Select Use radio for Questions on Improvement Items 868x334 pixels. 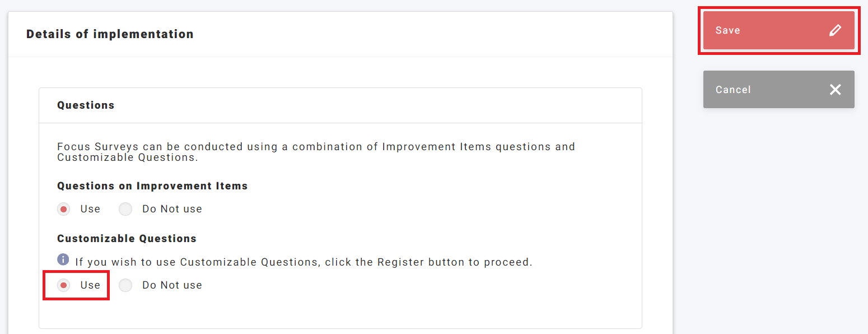pyautogui.click(x=64, y=209)
